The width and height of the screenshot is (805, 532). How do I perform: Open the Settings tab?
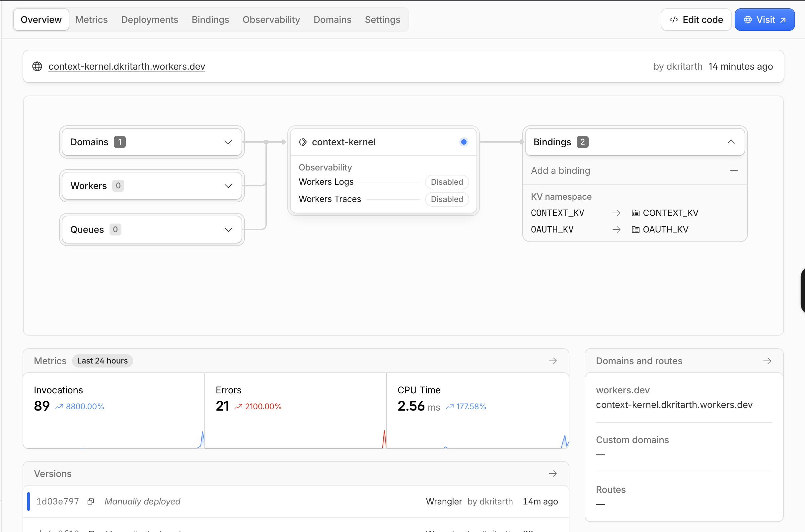coord(383,20)
